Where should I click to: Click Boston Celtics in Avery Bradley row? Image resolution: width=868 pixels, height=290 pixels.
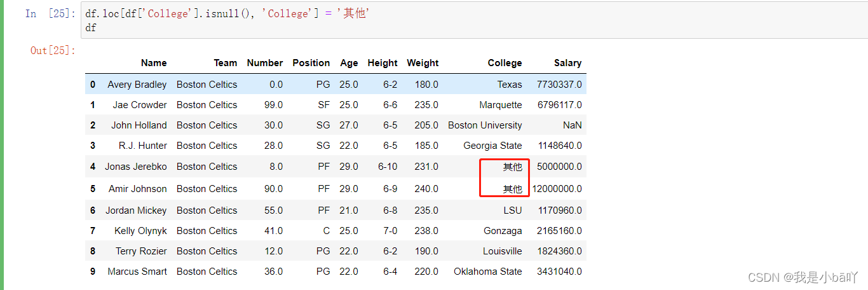207,85
